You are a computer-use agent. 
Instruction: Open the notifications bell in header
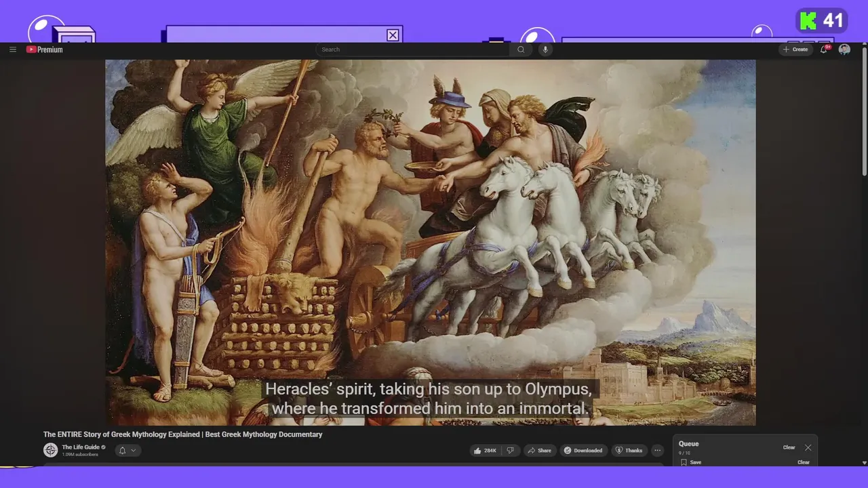[x=825, y=49]
